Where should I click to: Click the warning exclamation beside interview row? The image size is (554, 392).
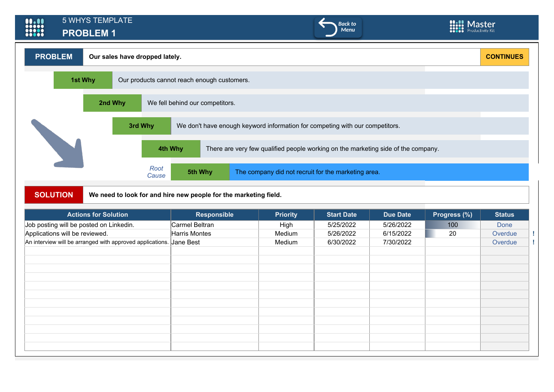(533, 242)
